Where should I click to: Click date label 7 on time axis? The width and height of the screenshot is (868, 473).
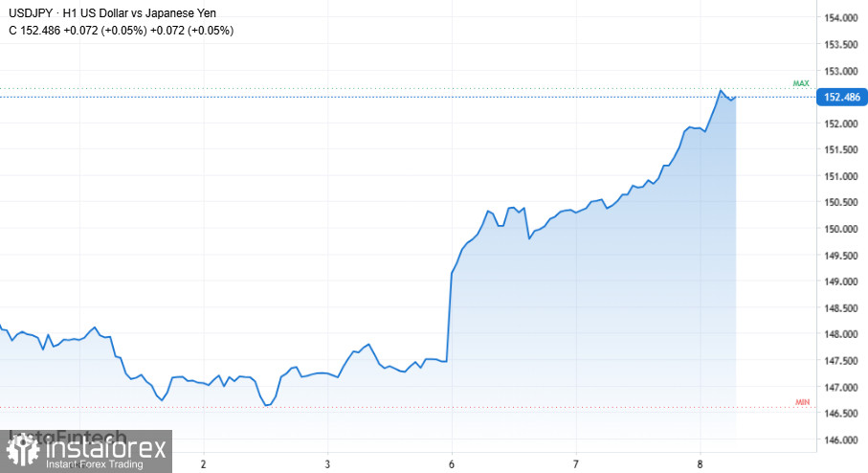click(575, 463)
